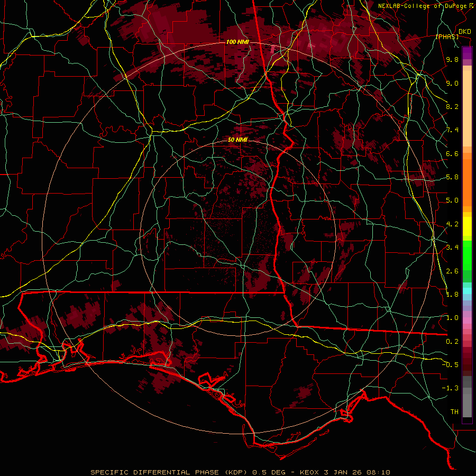This screenshot has height=476, width=476.
Task: Click the 2.6 scale value
Action: click(x=452, y=271)
